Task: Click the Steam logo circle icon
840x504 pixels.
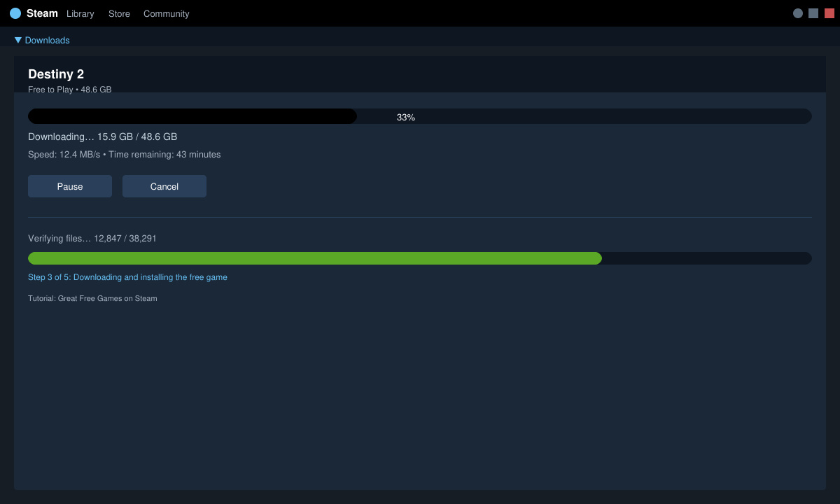Action: [15, 13]
